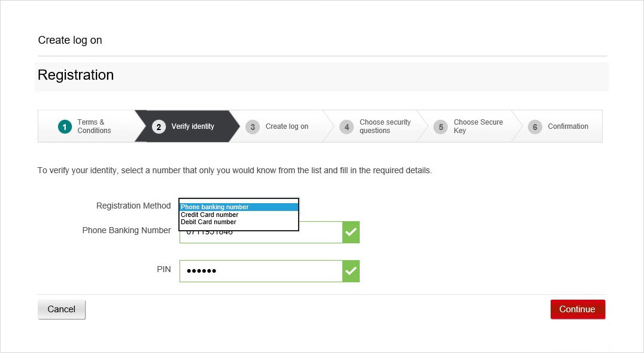Click the Continue button
Viewport: 644px width, 353px height.
click(578, 309)
